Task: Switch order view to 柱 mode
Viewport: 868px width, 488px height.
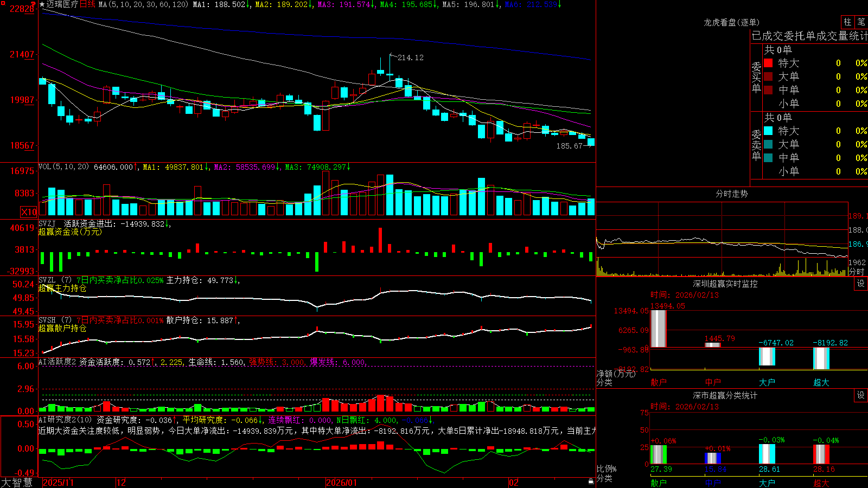Action: (x=847, y=22)
